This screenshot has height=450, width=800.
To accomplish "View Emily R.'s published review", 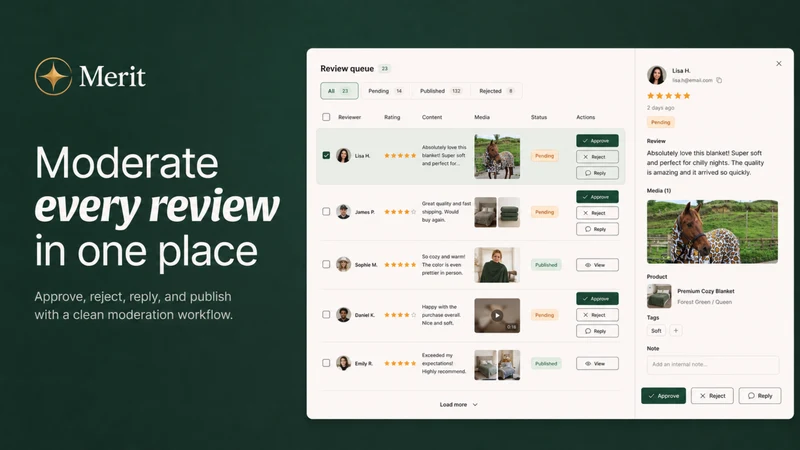I will [x=597, y=363].
